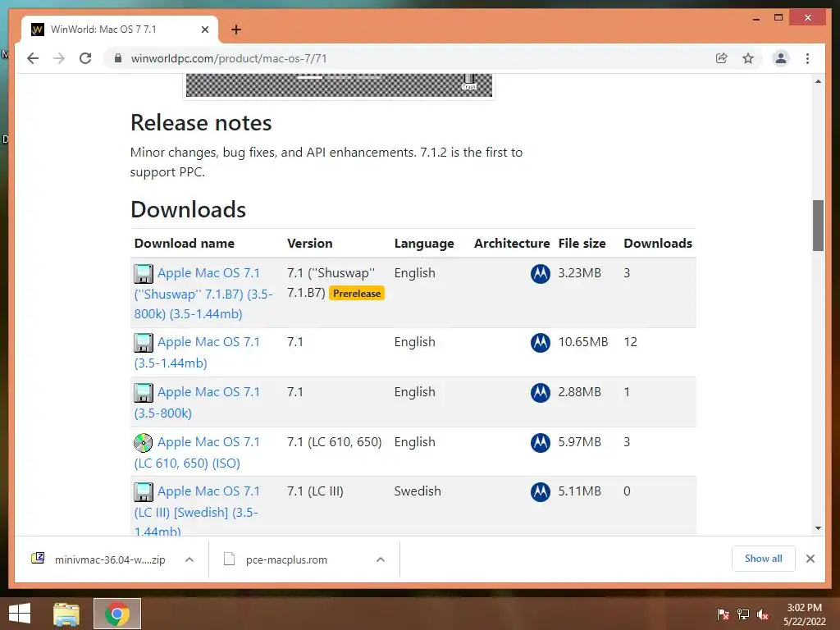The image size is (840, 630).
Task: Click the scrollbar up arrow
Action: (818, 81)
